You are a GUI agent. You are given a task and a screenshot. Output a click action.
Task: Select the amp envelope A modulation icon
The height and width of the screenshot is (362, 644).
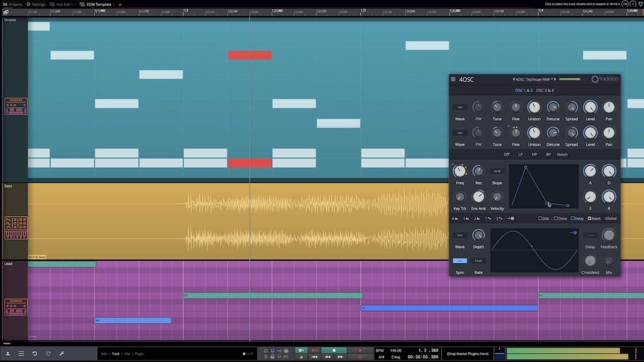pos(455,218)
